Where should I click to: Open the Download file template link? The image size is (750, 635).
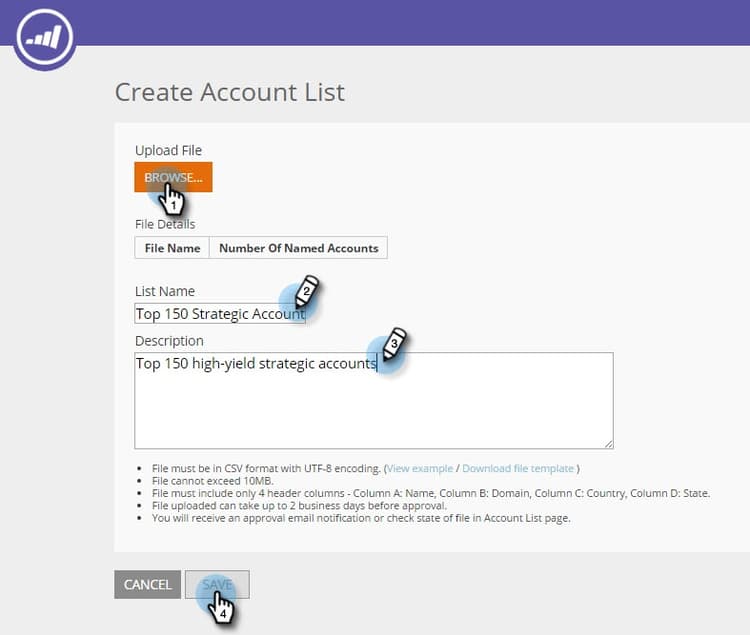[518, 468]
